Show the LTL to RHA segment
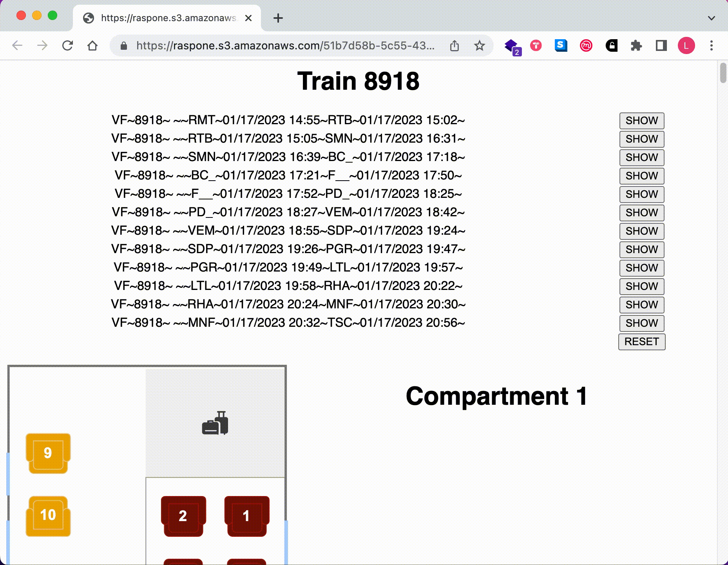The height and width of the screenshot is (565, 728). pos(642,286)
